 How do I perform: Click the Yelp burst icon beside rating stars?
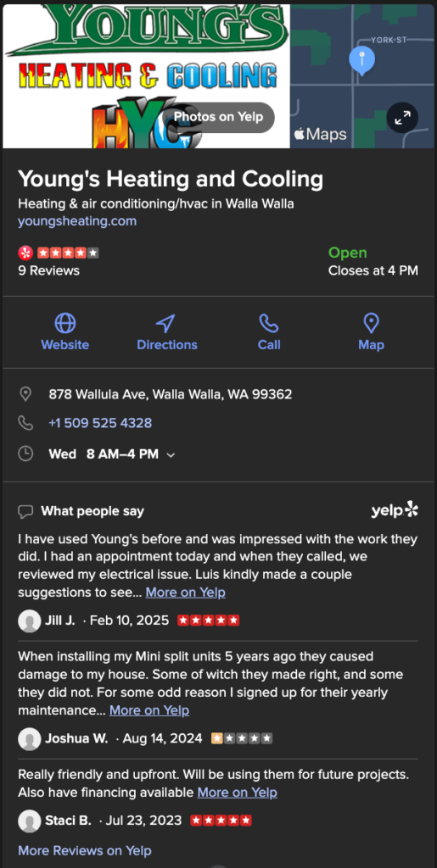point(25,253)
